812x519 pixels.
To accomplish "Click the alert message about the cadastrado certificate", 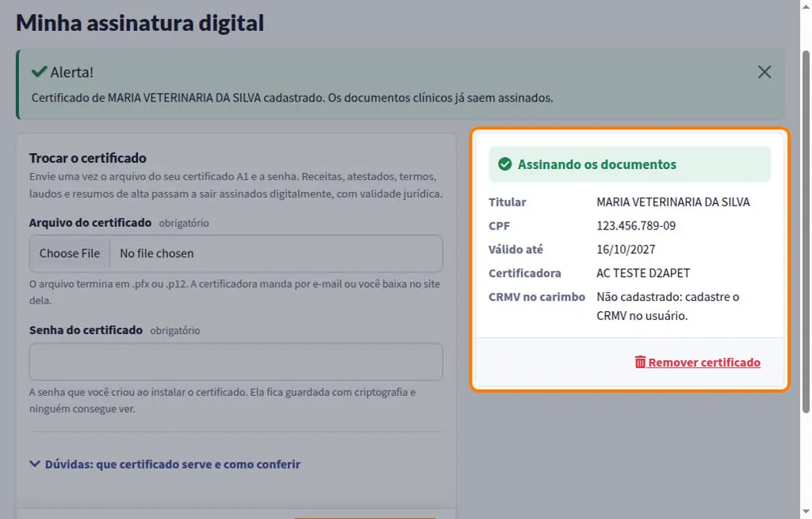I will pos(292,98).
